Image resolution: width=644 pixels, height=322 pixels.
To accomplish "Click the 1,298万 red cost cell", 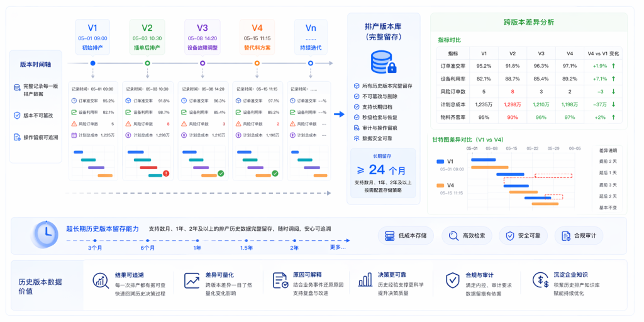I will click(x=512, y=104).
